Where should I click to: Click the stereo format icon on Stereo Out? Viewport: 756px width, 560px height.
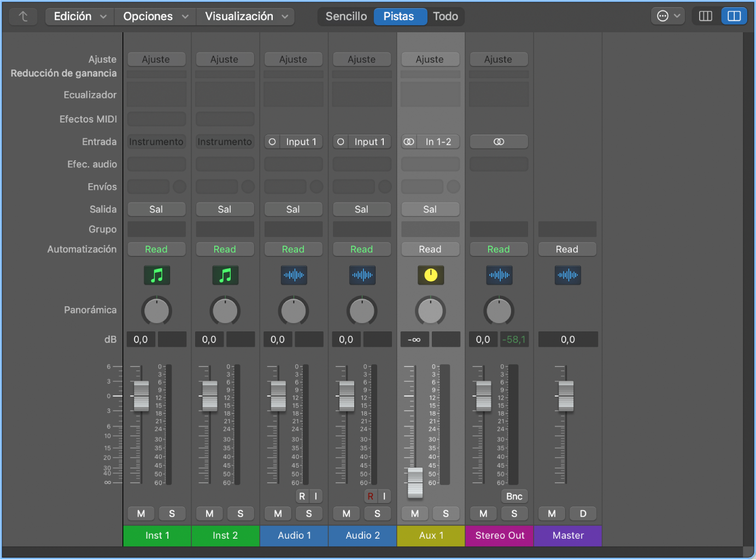[499, 142]
